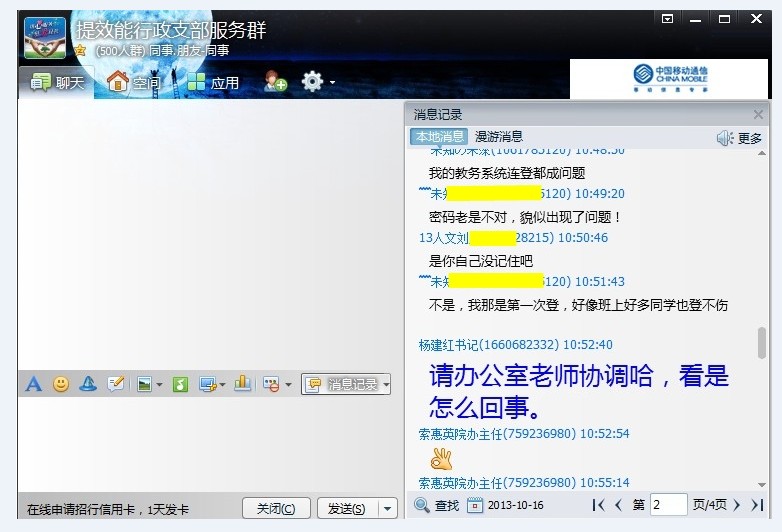This screenshot has width=782, height=532.
Task: Open the font style (A) tool
Action: pyautogui.click(x=34, y=384)
